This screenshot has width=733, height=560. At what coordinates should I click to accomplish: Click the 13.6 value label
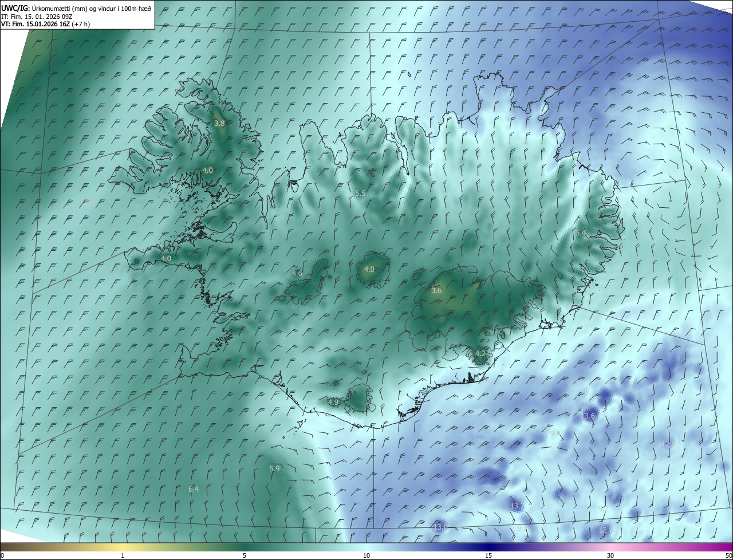click(x=588, y=416)
